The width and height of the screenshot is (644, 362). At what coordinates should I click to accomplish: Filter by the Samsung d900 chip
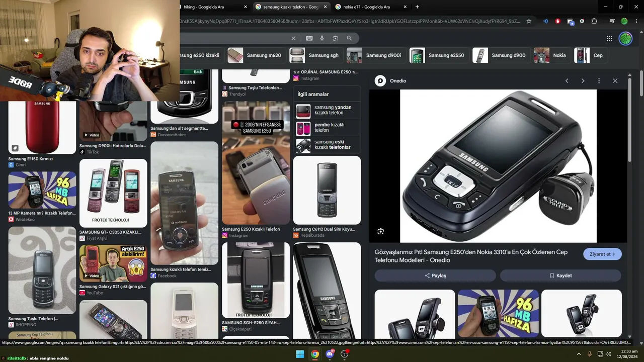pos(501,55)
